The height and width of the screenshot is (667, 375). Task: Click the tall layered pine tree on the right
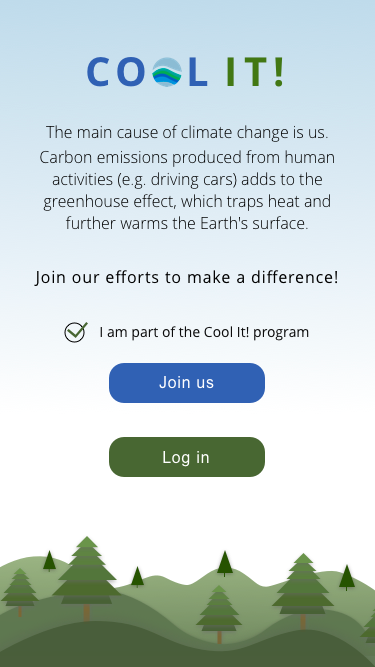pyautogui.click(x=303, y=591)
